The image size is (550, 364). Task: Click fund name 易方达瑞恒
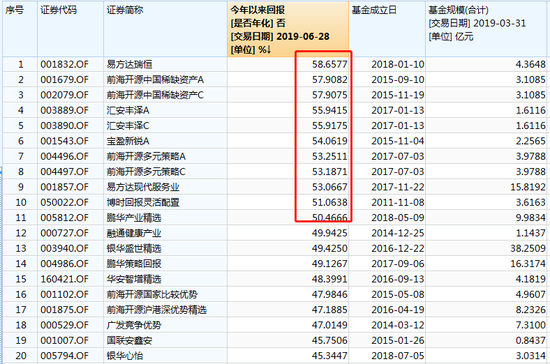click(129, 65)
